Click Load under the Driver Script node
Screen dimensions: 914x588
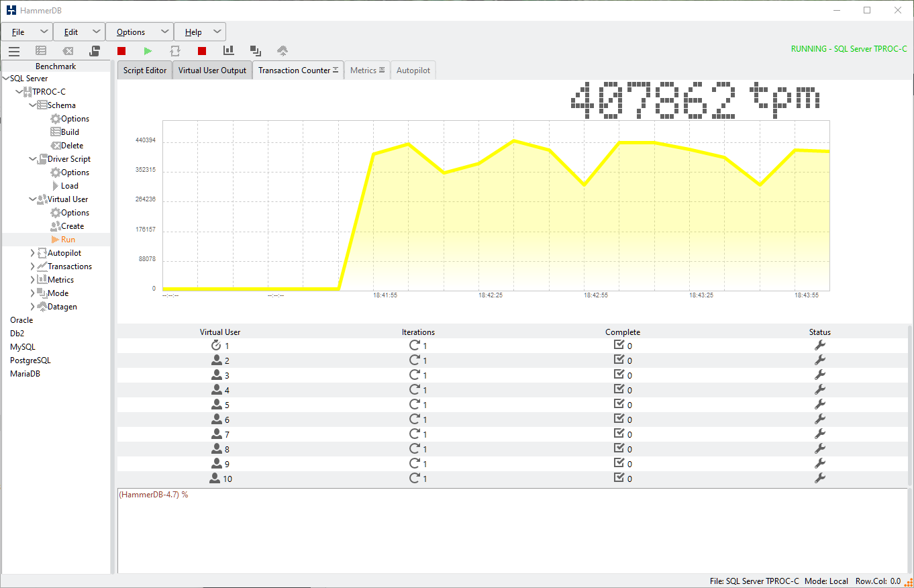coord(70,186)
